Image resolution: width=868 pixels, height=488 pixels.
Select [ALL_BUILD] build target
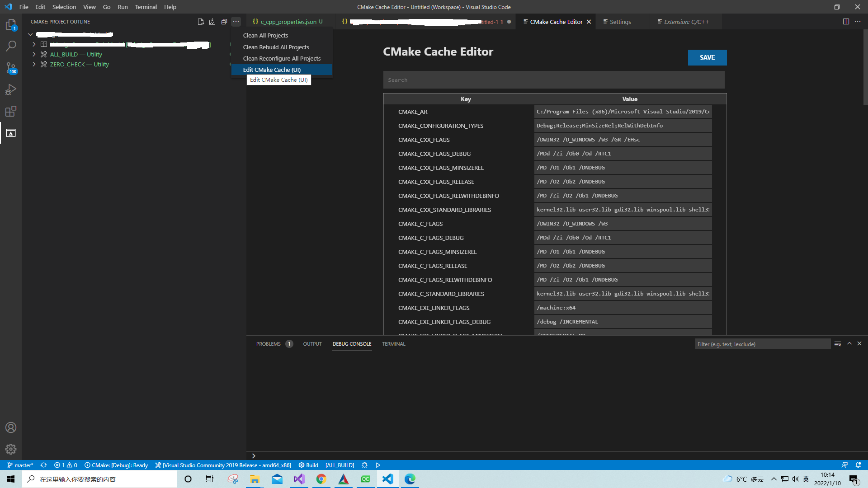point(340,465)
